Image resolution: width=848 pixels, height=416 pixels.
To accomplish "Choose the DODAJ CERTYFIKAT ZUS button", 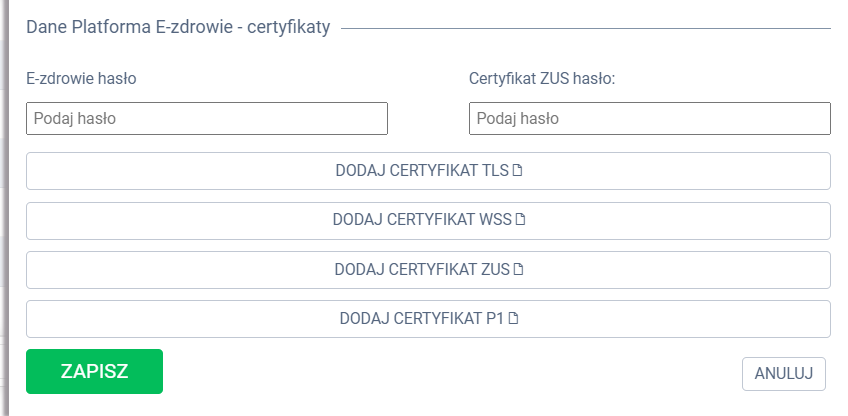I will tap(428, 270).
